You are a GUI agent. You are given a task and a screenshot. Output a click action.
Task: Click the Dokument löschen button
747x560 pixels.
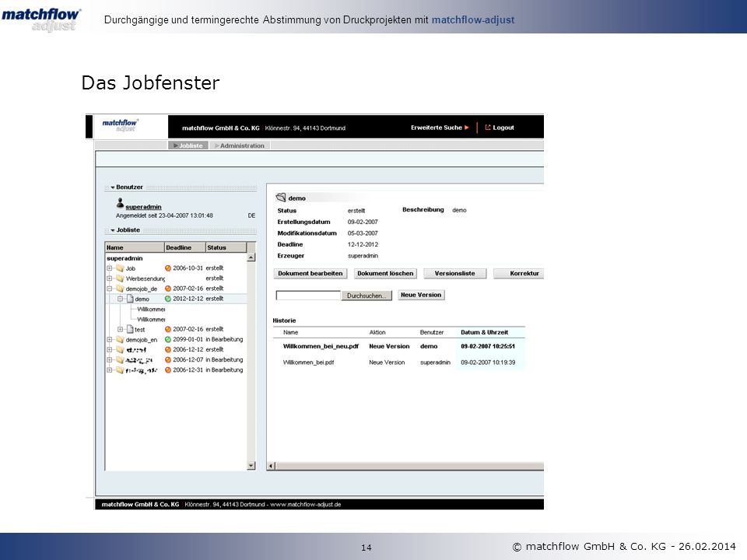coord(385,273)
